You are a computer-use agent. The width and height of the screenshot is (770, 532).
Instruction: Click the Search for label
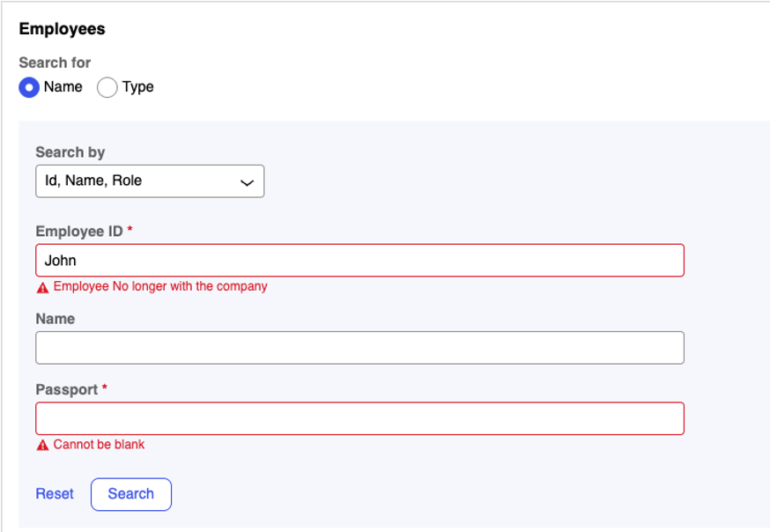(x=55, y=63)
